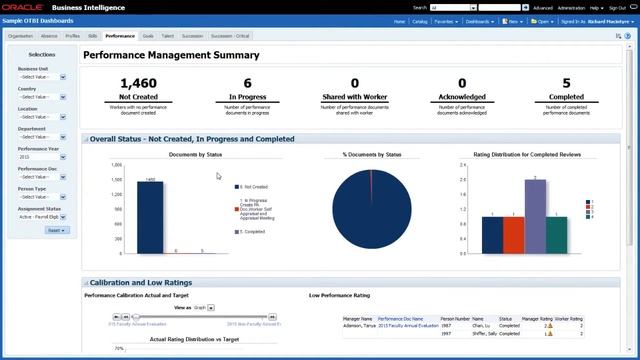Collapse the Calibration and Low Ratings section

86,283
